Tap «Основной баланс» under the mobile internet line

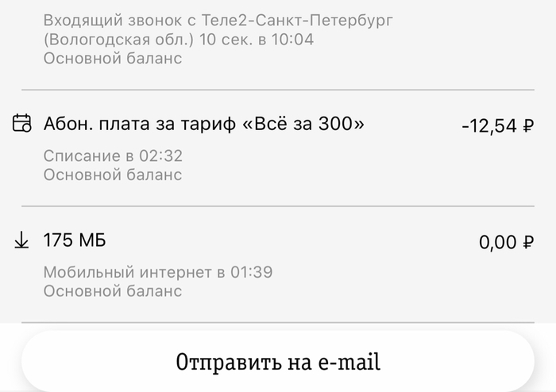tap(113, 290)
